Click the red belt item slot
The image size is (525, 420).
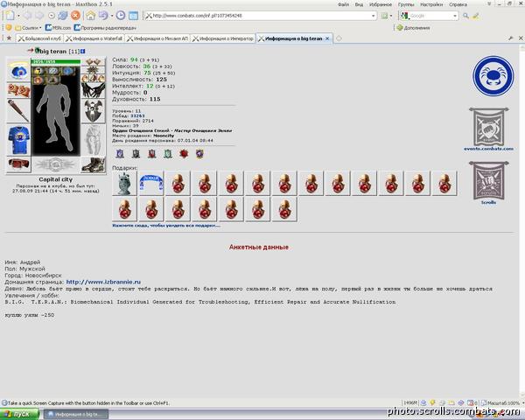point(18,164)
